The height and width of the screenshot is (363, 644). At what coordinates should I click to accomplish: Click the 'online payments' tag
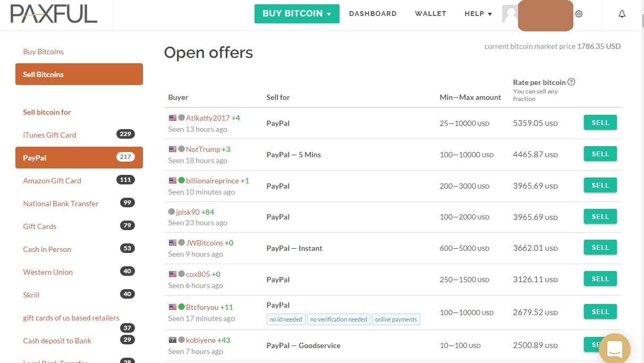coord(396,319)
